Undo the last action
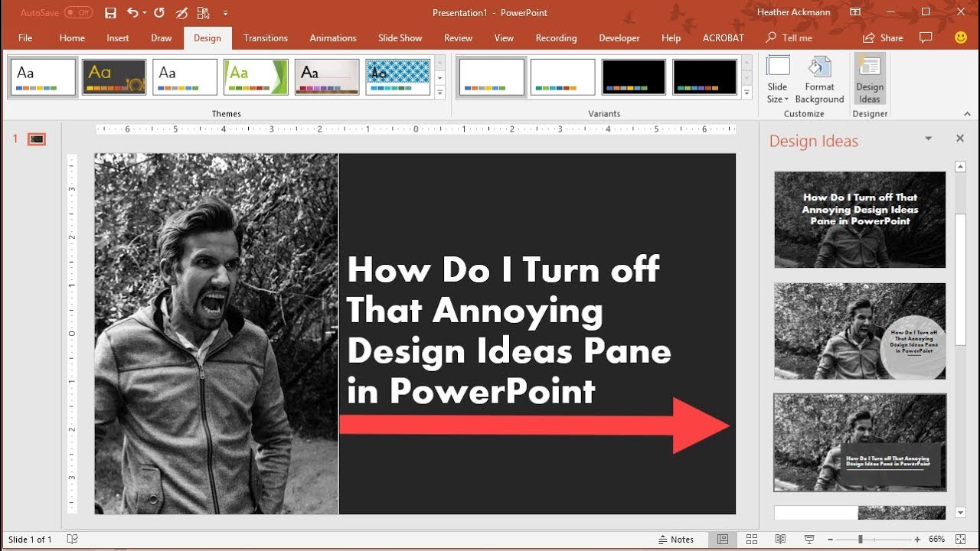This screenshot has width=980, height=551. click(132, 13)
